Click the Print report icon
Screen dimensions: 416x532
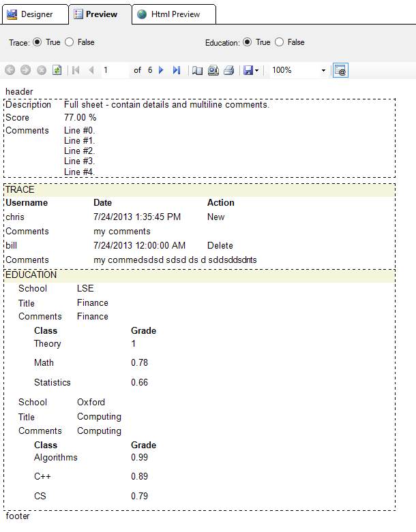(x=229, y=70)
